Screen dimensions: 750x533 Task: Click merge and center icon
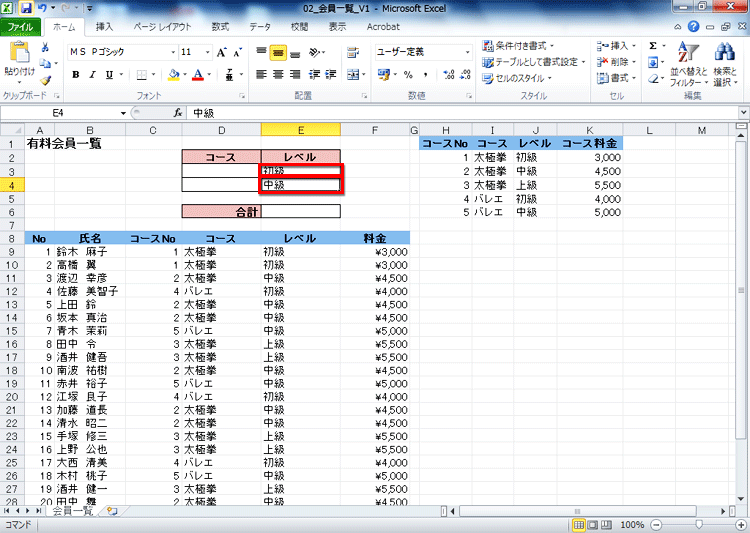[353, 75]
